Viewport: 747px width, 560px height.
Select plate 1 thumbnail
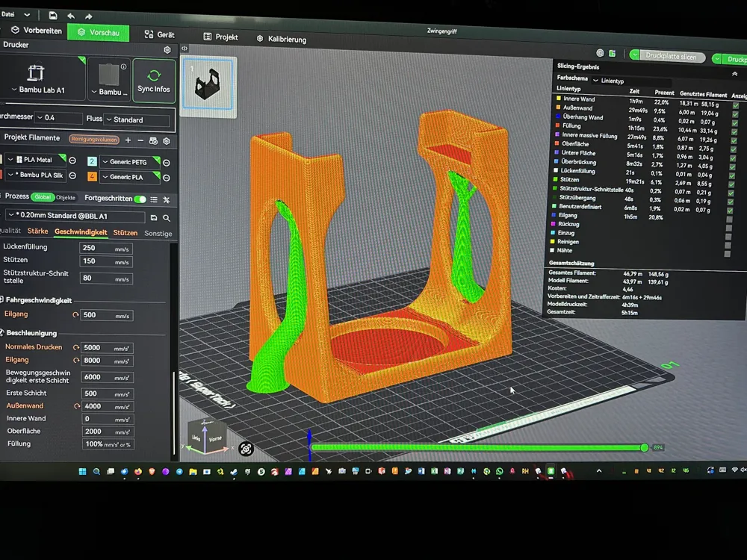pos(208,87)
